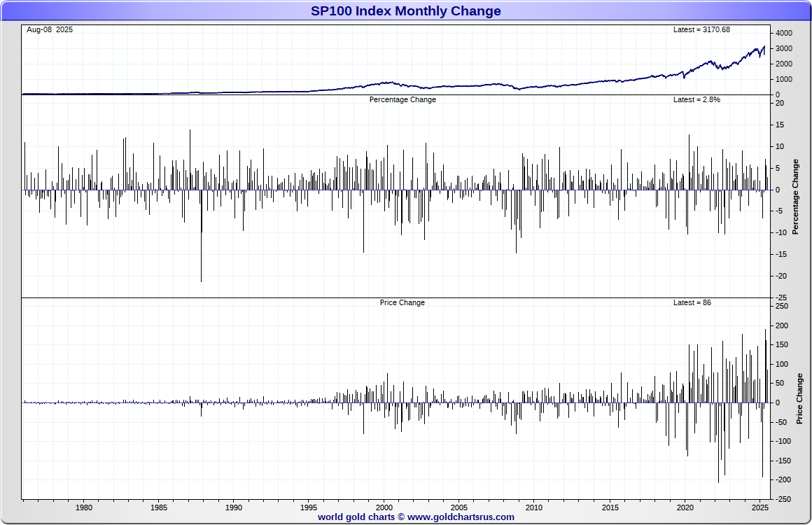
Task: Click the 1985 x-axis year label
Action: [x=158, y=507]
